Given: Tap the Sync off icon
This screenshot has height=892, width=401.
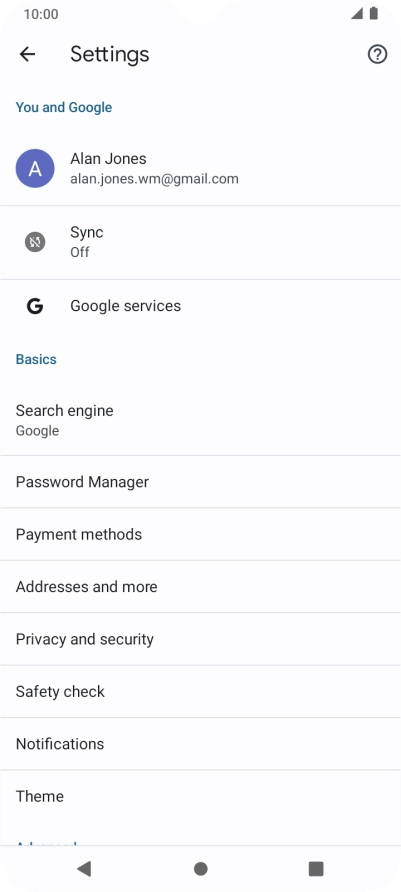Looking at the screenshot, I should click(x=35, y=242).
